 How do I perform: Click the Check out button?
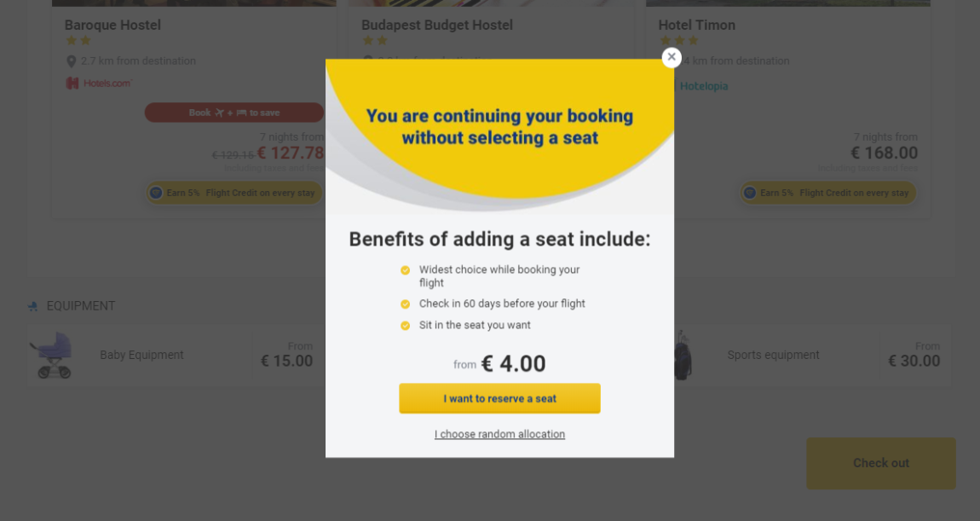880,464
